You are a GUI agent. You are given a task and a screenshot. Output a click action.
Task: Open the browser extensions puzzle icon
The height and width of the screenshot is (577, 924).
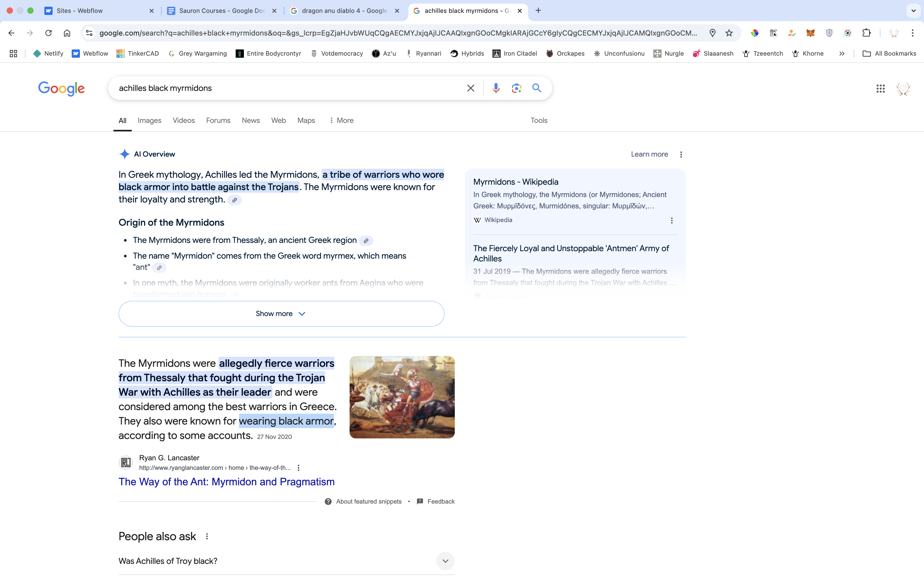pos(866,33)
